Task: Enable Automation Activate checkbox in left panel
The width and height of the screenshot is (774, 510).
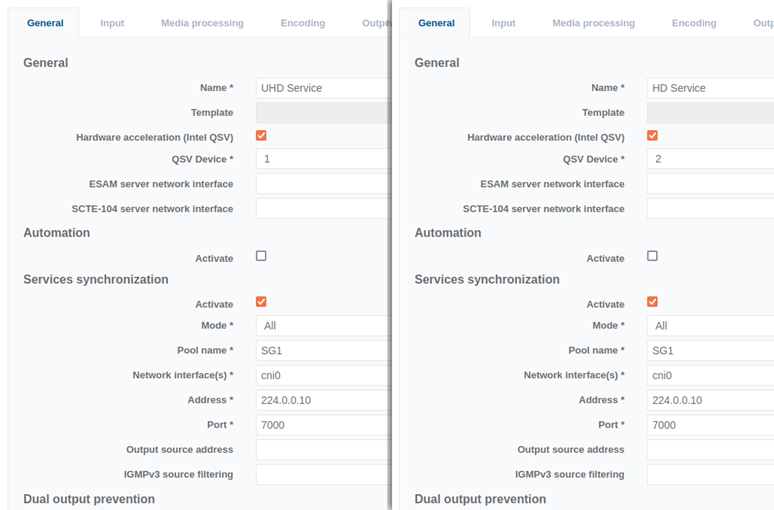Action: [261, 256]
